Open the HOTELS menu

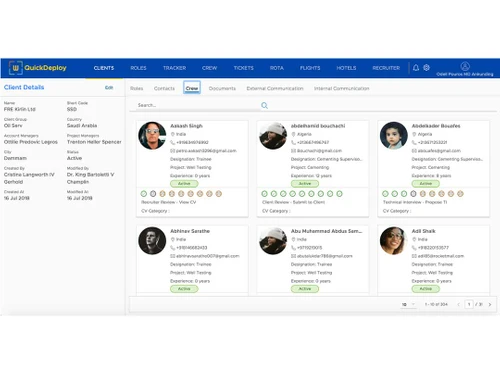[346, 68]
